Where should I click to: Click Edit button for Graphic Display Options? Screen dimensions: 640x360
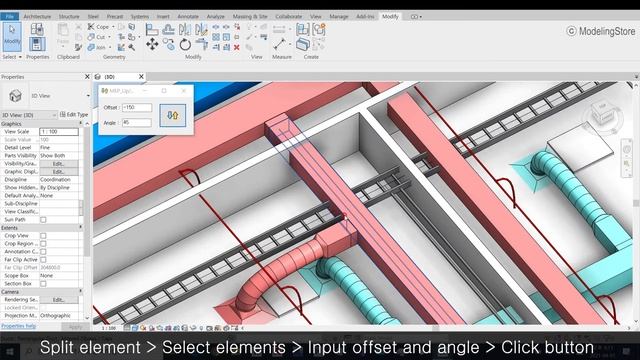pyautogui.click(x=59, y=172)
